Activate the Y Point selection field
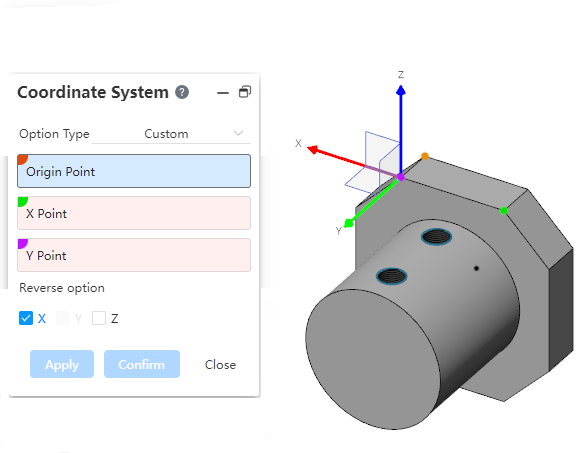The image size is (588, 453). (134, 255)
